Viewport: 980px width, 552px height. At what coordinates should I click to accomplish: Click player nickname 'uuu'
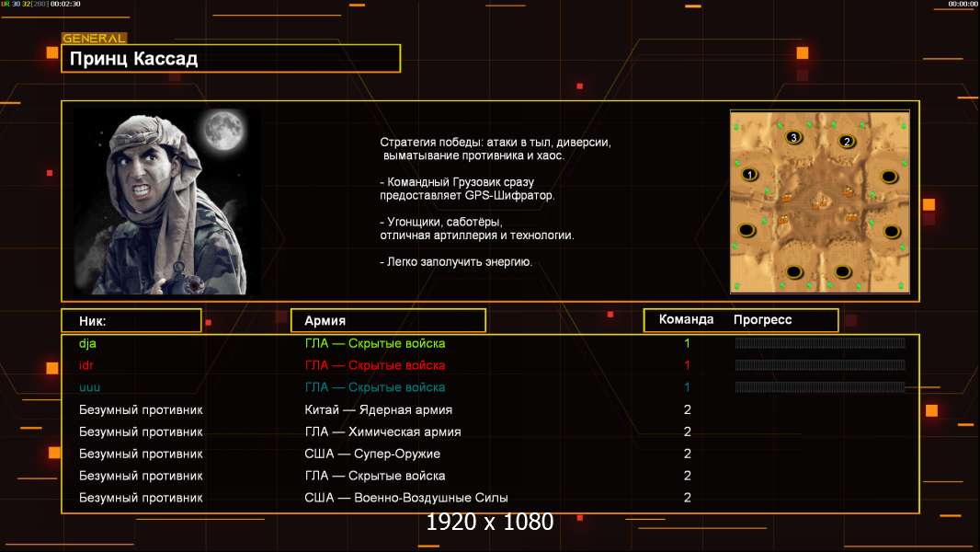tap(89, 387)
